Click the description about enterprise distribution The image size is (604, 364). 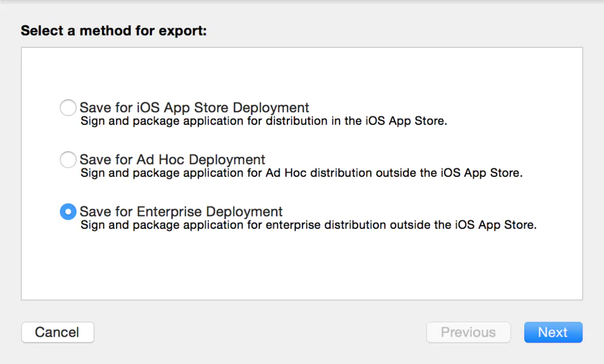(x=308, y=225)
